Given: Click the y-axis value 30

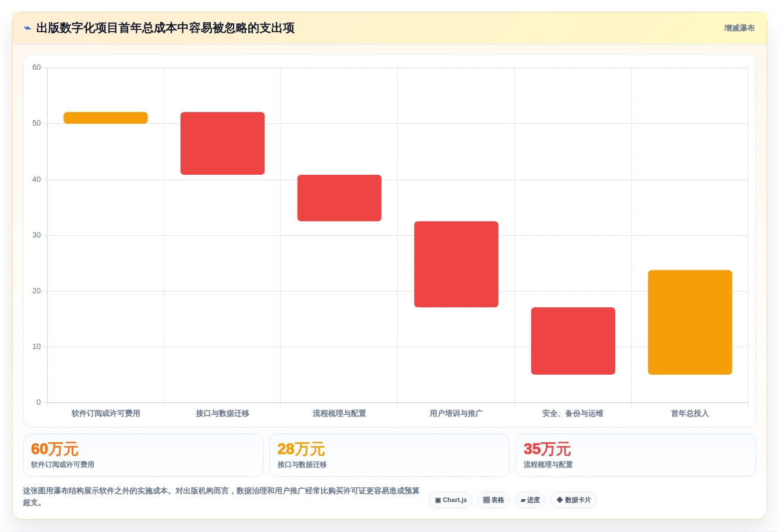Looking at the screenshot, I should [x=36, y=235].
